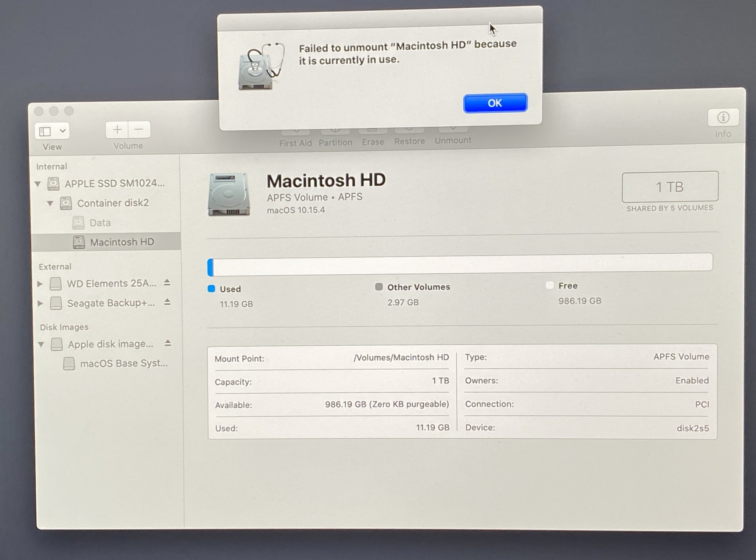Image resolution: width=756 pixels, height=560 pixels.
Task: Click the macOS 10.15.4 version text
Action: pos(296,210)
